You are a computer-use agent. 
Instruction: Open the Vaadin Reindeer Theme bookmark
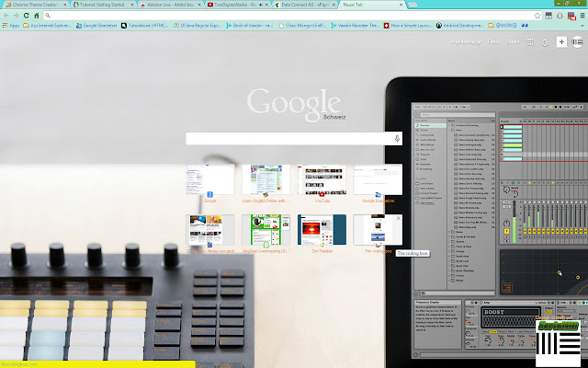(x=356, y=26)
